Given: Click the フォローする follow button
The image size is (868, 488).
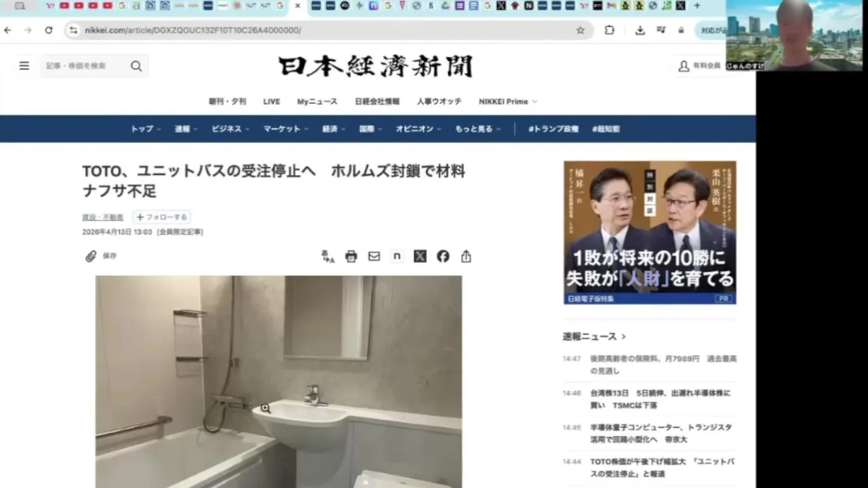Looking at the screenshot, I should [161, 218].
